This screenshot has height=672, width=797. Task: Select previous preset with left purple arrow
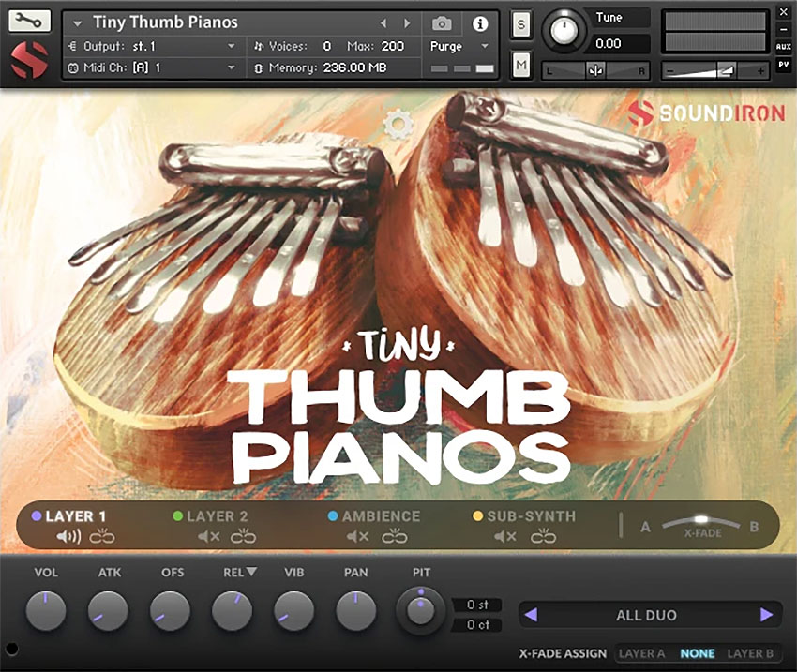[531, 615]
